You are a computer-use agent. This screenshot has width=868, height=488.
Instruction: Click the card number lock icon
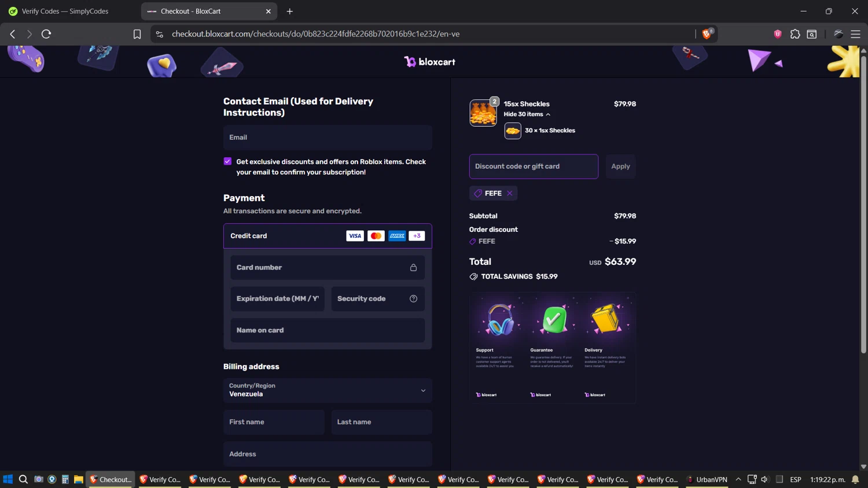(x=413, y=268)
